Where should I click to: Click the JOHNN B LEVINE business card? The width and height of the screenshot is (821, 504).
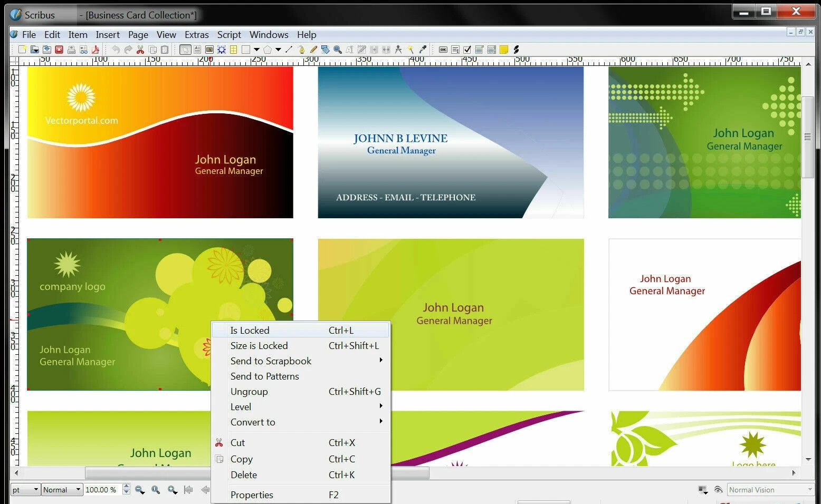pos(451,142)
